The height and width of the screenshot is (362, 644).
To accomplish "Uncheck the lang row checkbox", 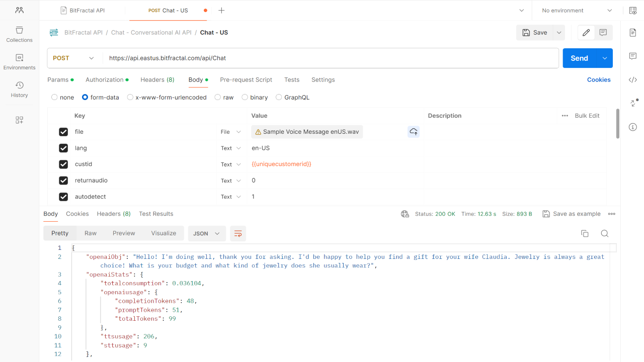I will point(63,148).
